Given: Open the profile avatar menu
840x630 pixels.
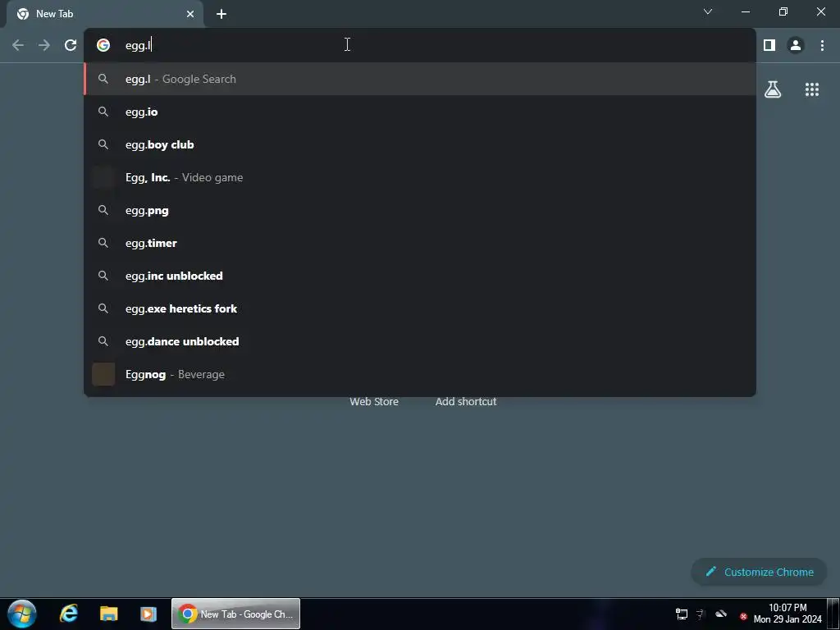Looking at the screenshot, I should click(x=796, y=45).
